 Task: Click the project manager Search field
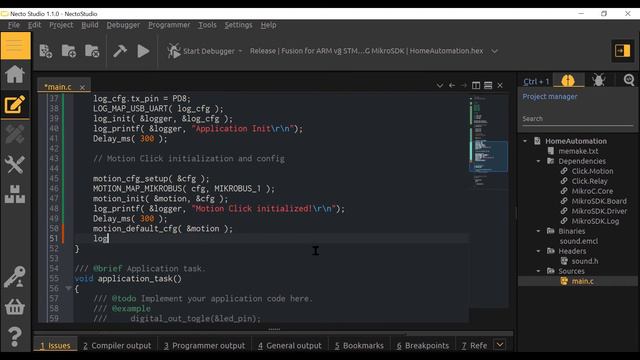577,119
